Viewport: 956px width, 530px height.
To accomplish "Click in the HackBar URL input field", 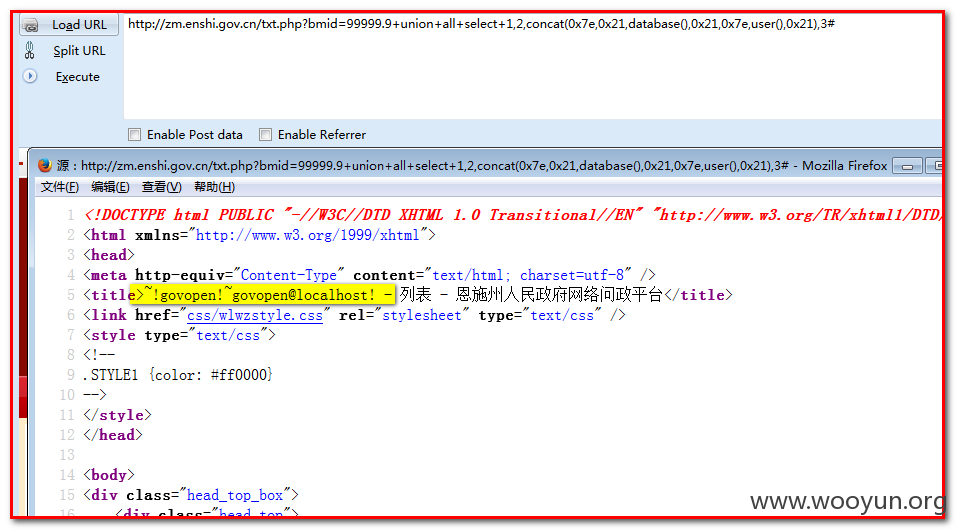I will tap(532, 66).
